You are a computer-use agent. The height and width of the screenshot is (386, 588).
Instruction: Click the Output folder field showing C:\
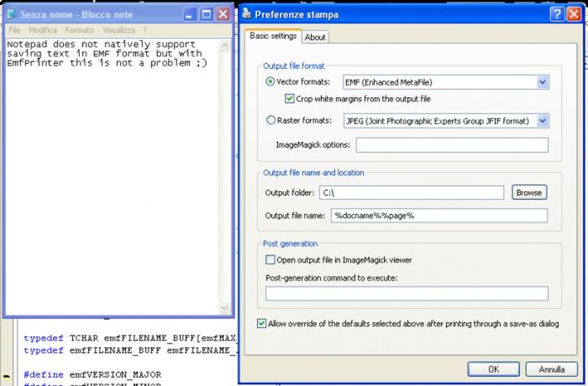(x=412, y=192)
